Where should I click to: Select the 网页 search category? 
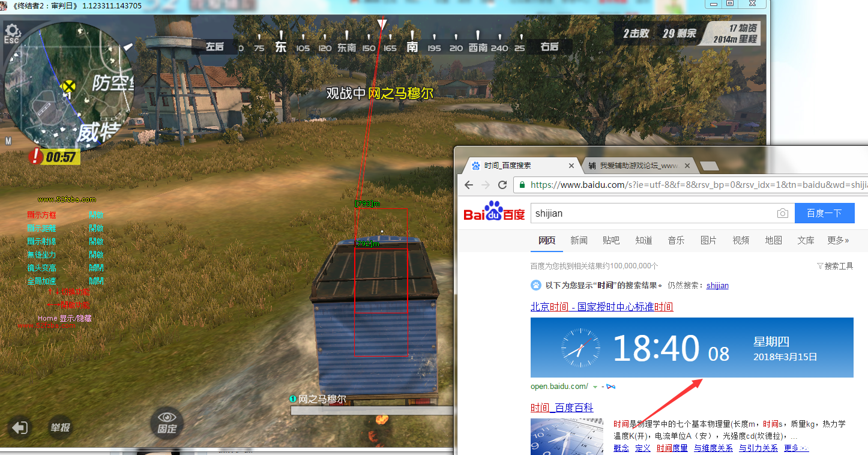point(547,240)
